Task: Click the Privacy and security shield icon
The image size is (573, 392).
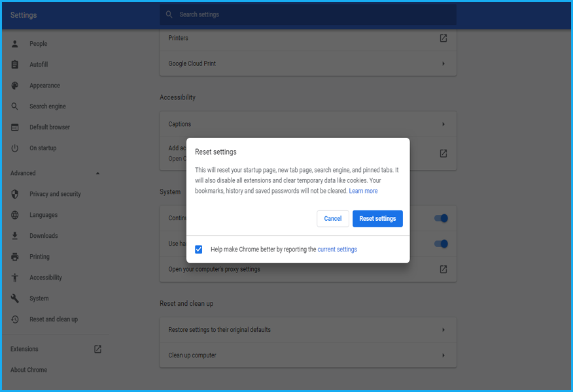Action: tap(15, 194)
